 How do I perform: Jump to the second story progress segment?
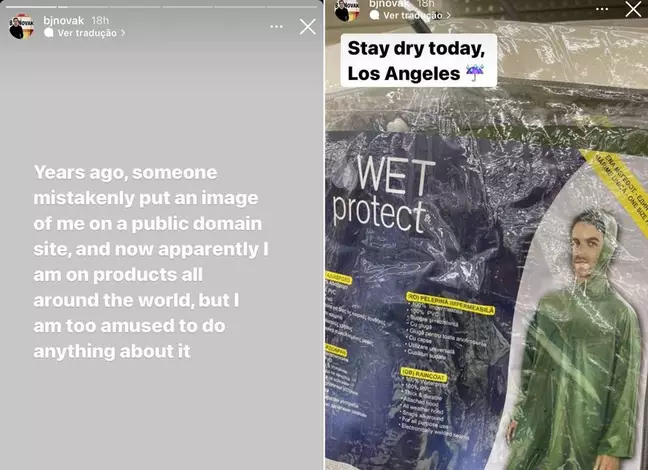83,7
